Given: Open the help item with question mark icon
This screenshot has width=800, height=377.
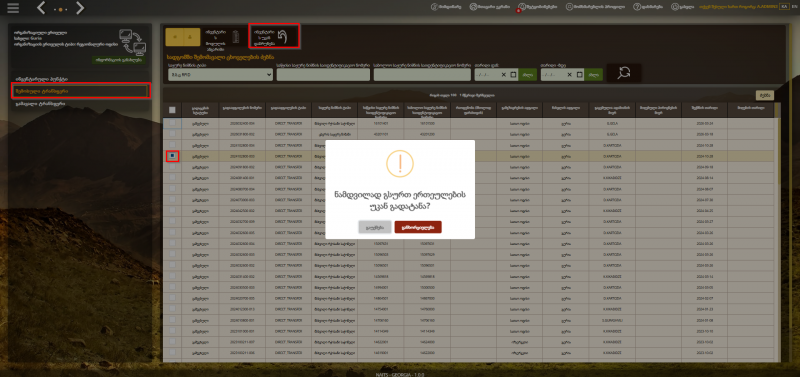Looking at the screenshot, I should [649, 7].
